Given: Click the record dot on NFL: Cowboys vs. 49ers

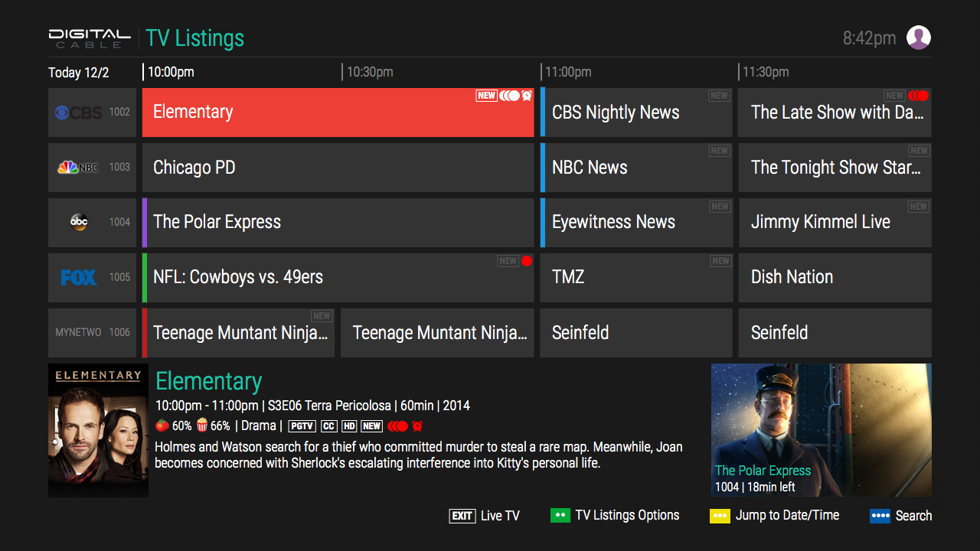Looking at the screenshot, I should coord(527,261).
